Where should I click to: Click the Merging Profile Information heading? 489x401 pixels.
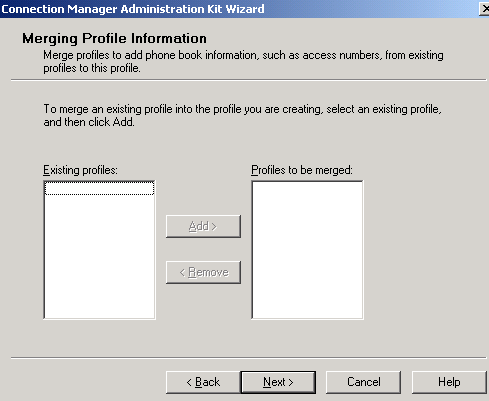pyautogui.click(x=114, y=38)
